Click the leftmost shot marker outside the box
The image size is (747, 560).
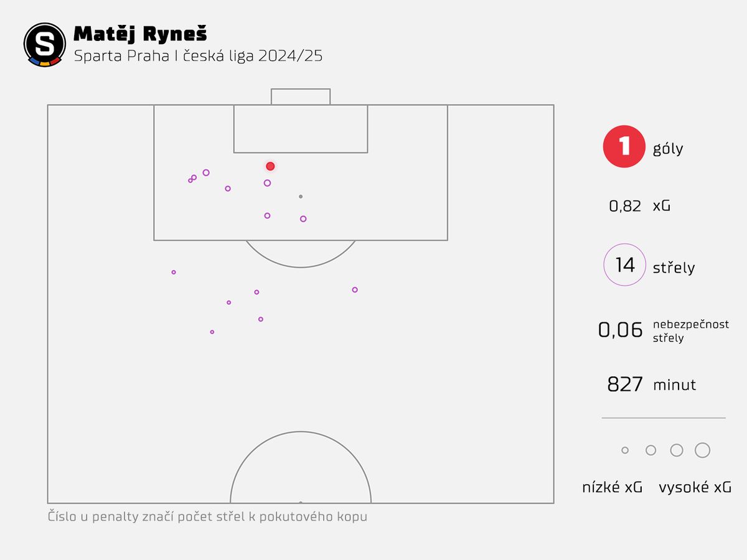coord(174,273)
